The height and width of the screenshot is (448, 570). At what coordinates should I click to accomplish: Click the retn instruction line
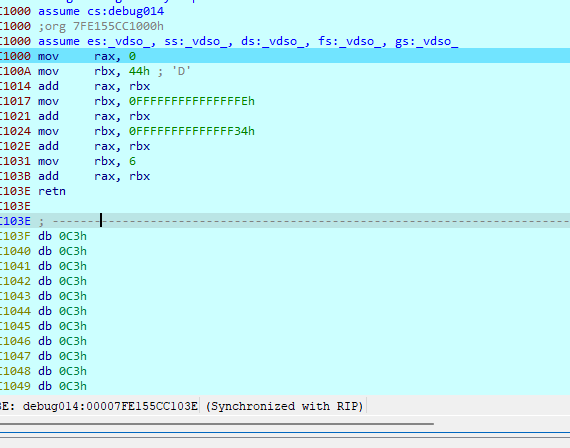tap(52, 191)
